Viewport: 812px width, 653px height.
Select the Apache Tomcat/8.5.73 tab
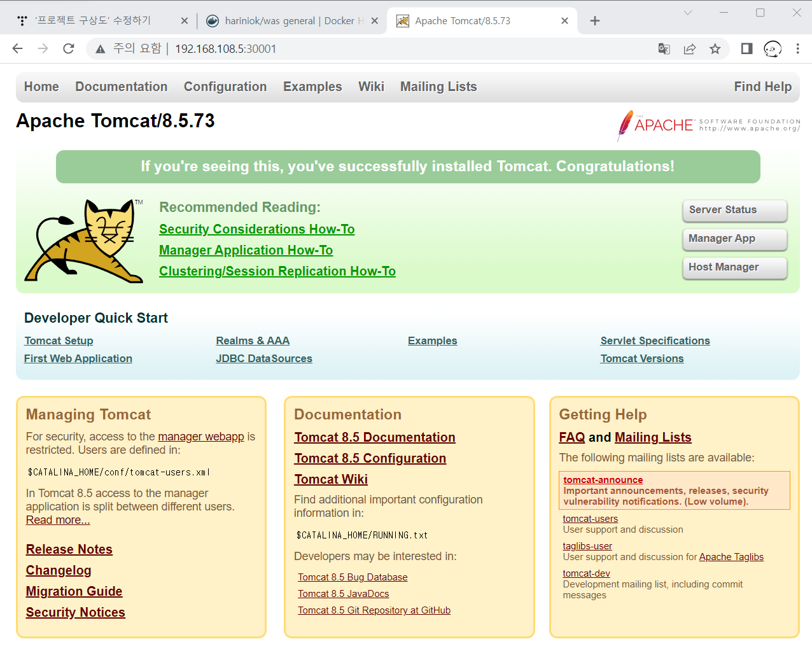482,21
